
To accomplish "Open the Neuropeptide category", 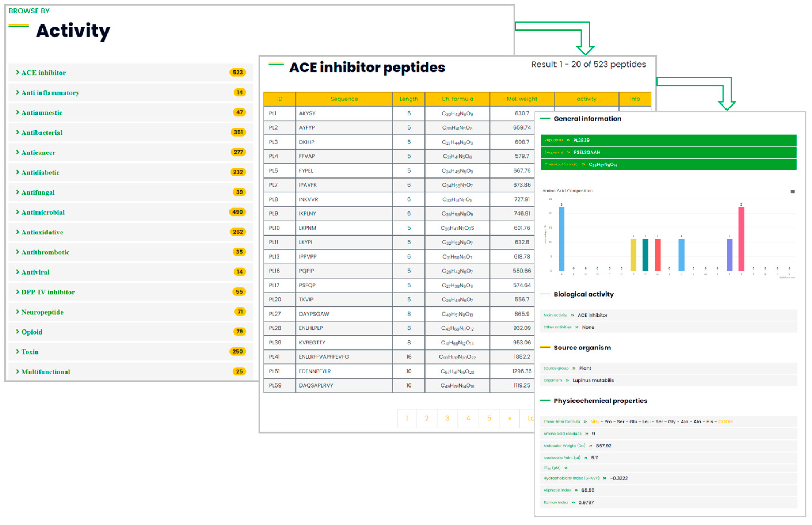I will (42, 312).
